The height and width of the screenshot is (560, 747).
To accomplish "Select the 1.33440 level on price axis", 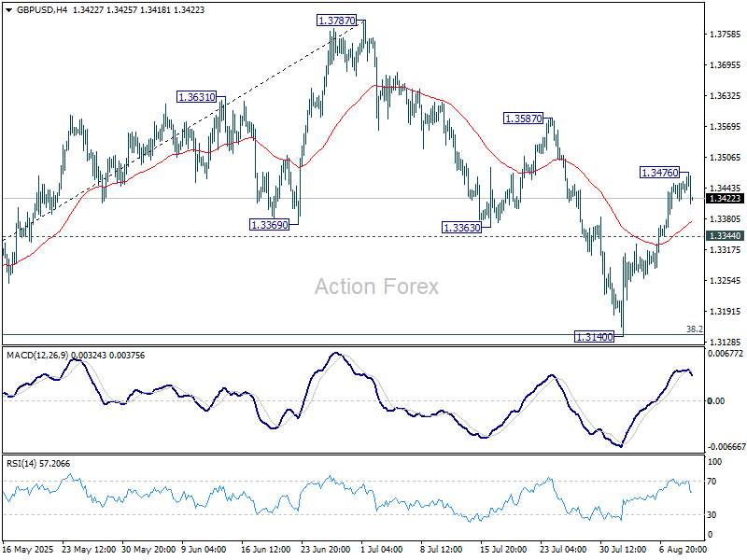I will [x=725, y=236].
